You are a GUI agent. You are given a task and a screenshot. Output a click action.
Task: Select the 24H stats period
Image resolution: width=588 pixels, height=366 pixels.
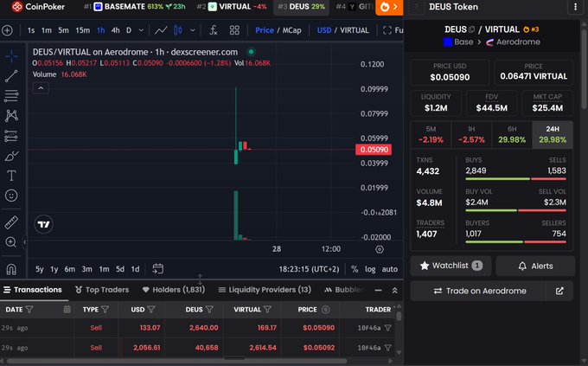pyautogui.click(x=553, y=134)
